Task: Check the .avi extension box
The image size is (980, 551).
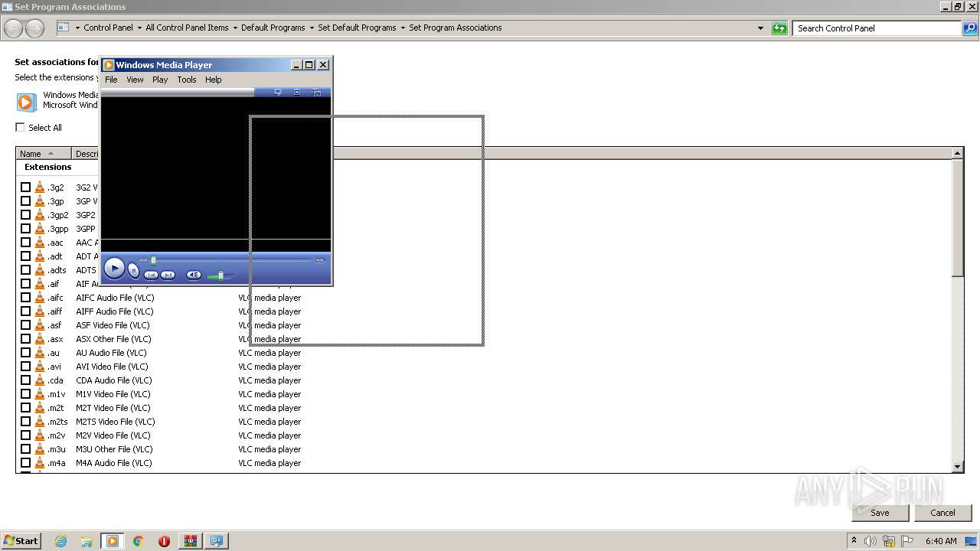Action: coord(26,367)
